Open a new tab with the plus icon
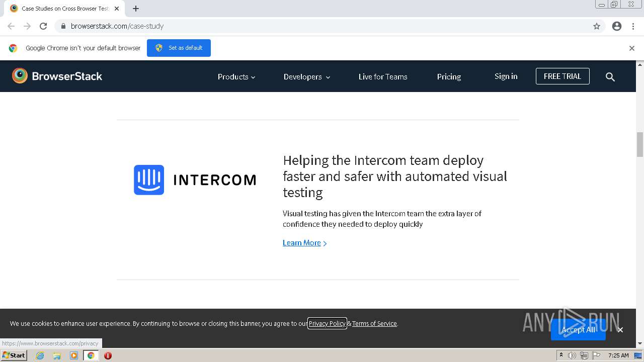 [136, 9]
